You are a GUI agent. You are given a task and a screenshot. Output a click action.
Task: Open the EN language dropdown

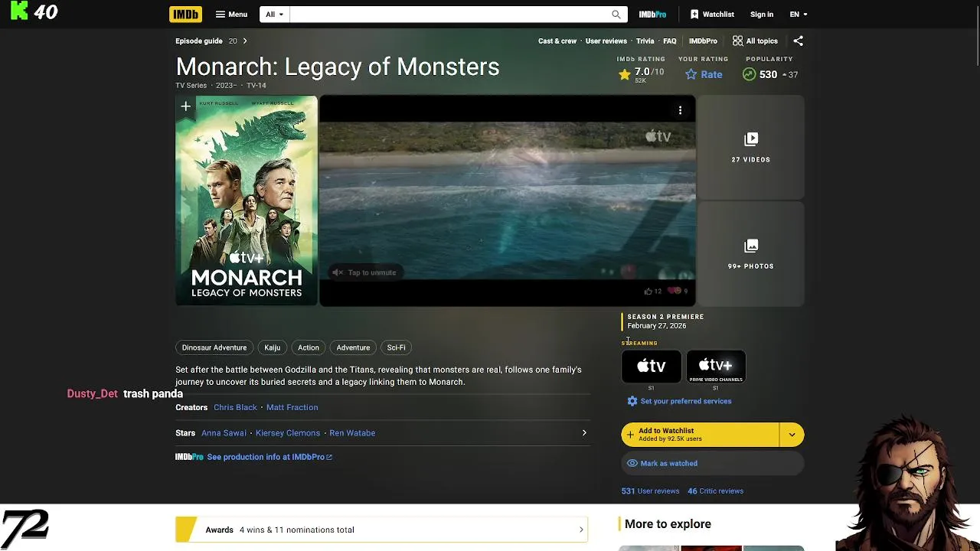click(x=799, y=14)
